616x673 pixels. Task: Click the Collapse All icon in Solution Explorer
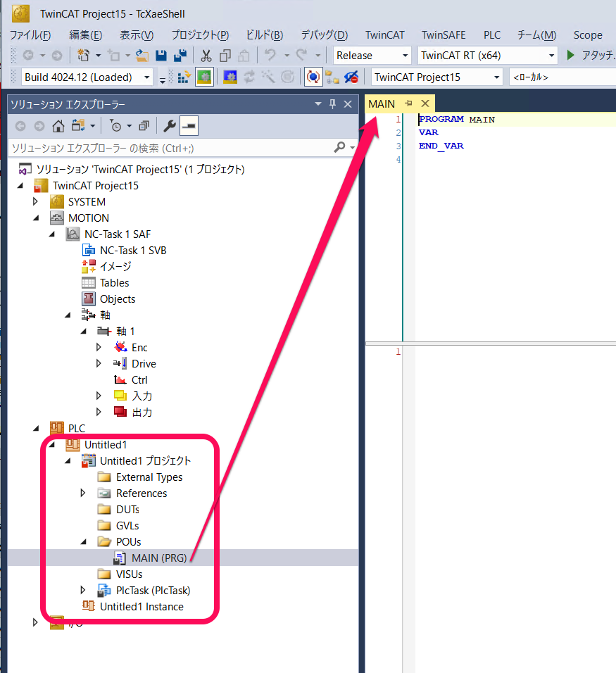144,126
